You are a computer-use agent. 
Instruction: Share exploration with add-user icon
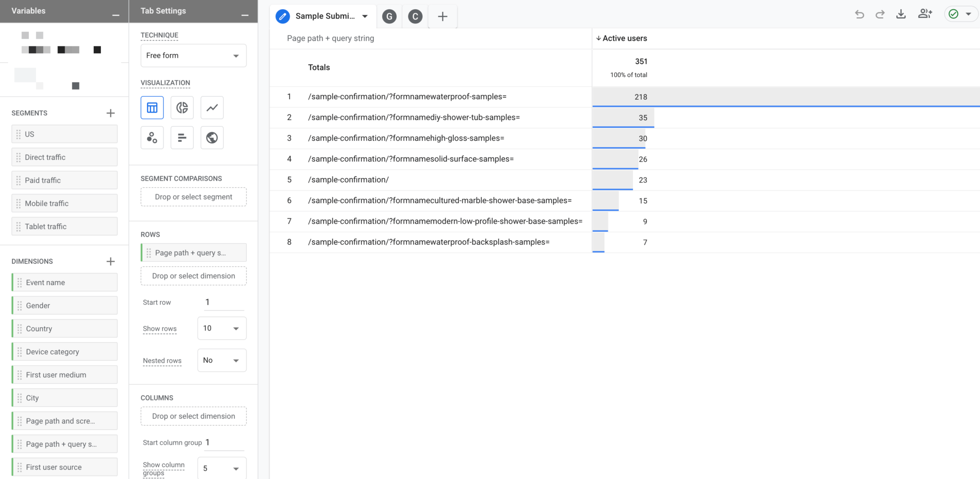[x=924, y=14]
